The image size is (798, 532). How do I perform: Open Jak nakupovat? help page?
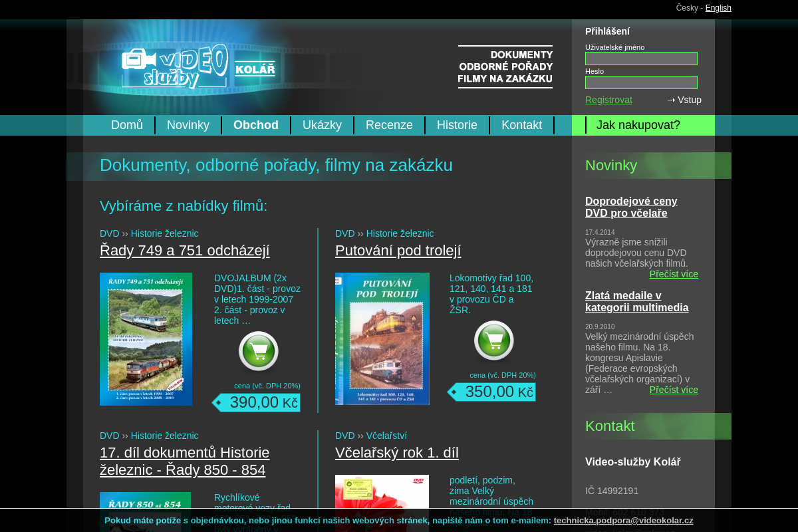[638, 125]
